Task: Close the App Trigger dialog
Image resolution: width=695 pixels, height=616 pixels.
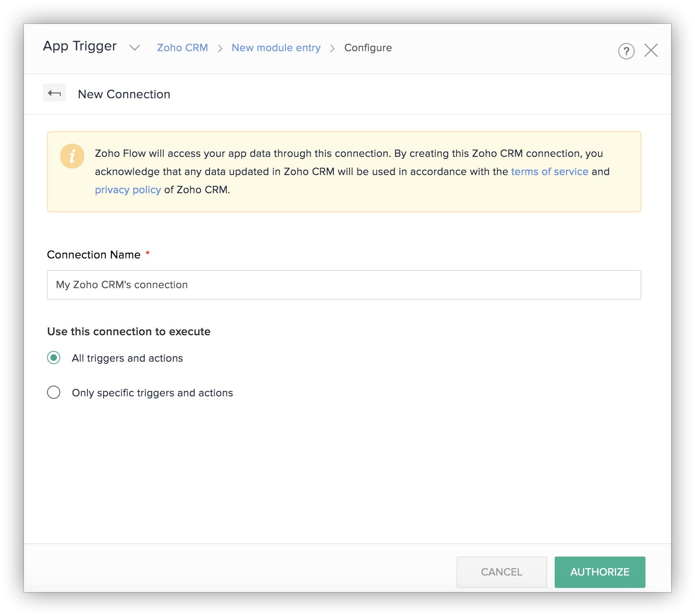Action: 651,50
